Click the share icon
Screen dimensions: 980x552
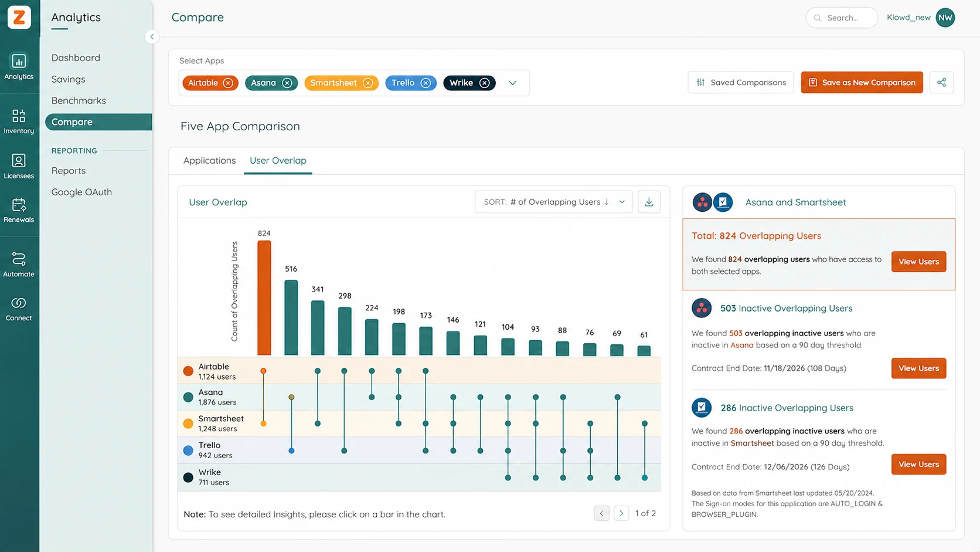coord(941,82)
